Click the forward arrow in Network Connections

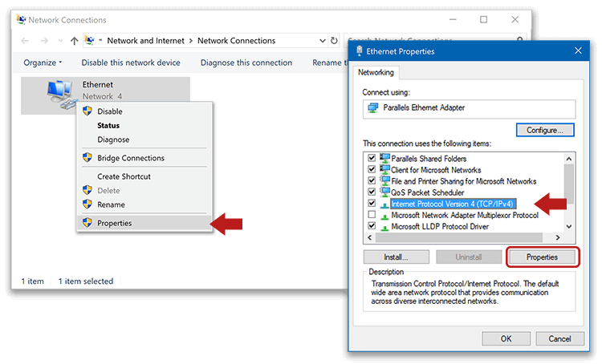coord(44,41)
